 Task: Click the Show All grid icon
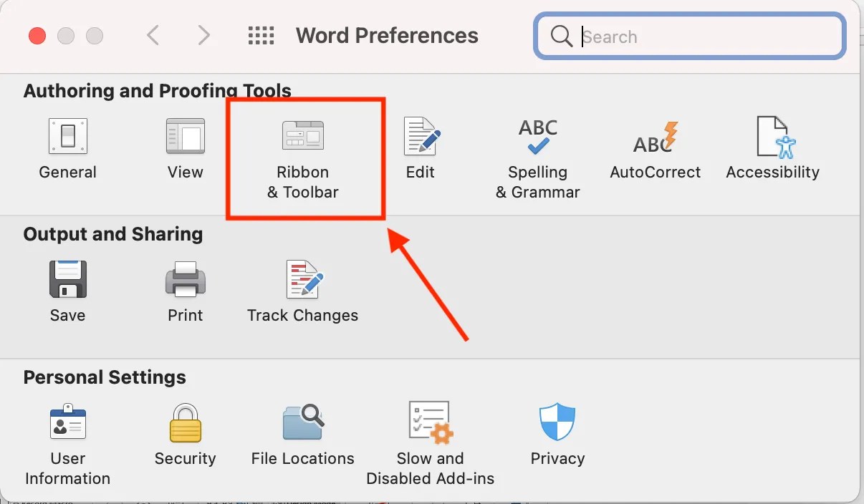click(261, 35)
